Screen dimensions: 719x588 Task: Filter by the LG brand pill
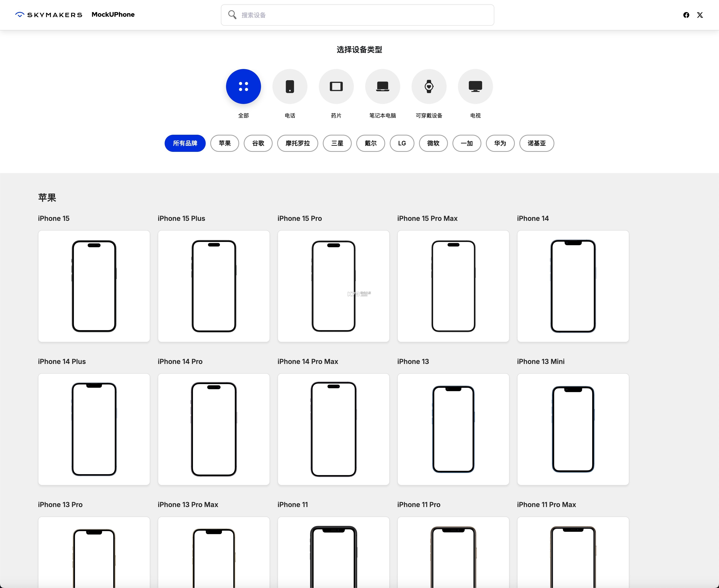click(x=402, y=143)
